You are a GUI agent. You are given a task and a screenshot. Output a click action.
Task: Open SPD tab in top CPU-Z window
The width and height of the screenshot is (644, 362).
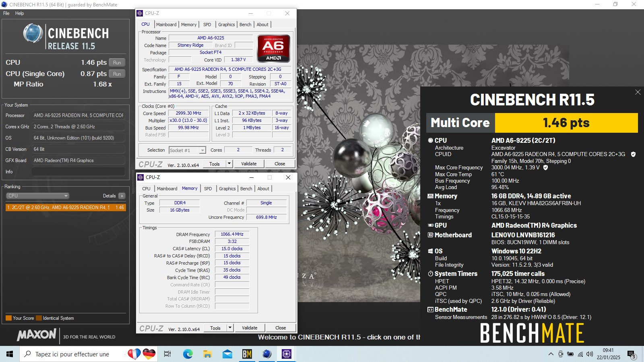tap(207, 25)
